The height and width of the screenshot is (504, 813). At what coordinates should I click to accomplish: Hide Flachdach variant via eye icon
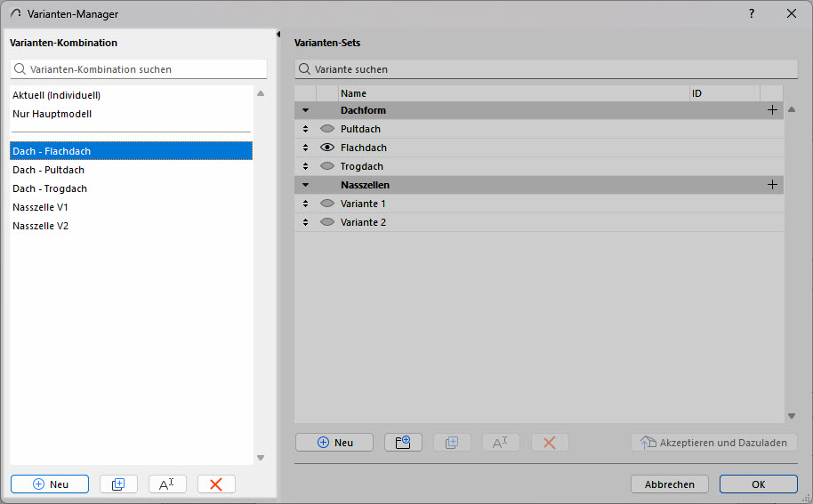(x=327, y=147)
